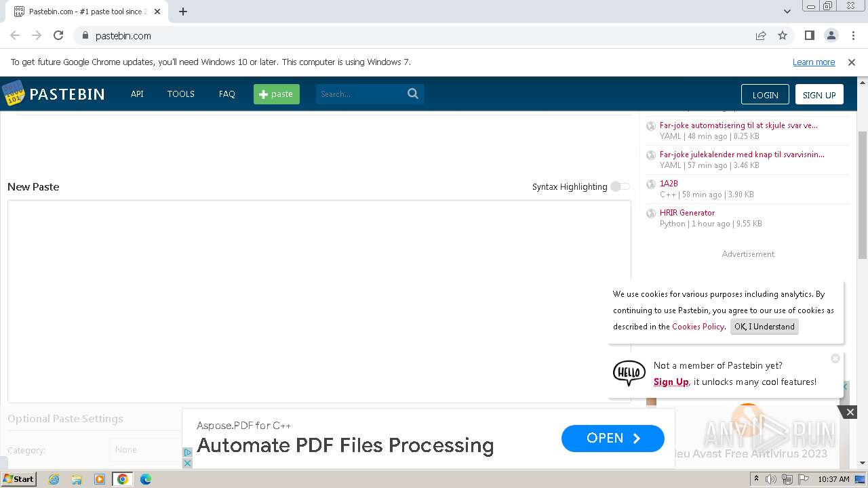Dismiss the Chrome update notice

click(852, 62)
